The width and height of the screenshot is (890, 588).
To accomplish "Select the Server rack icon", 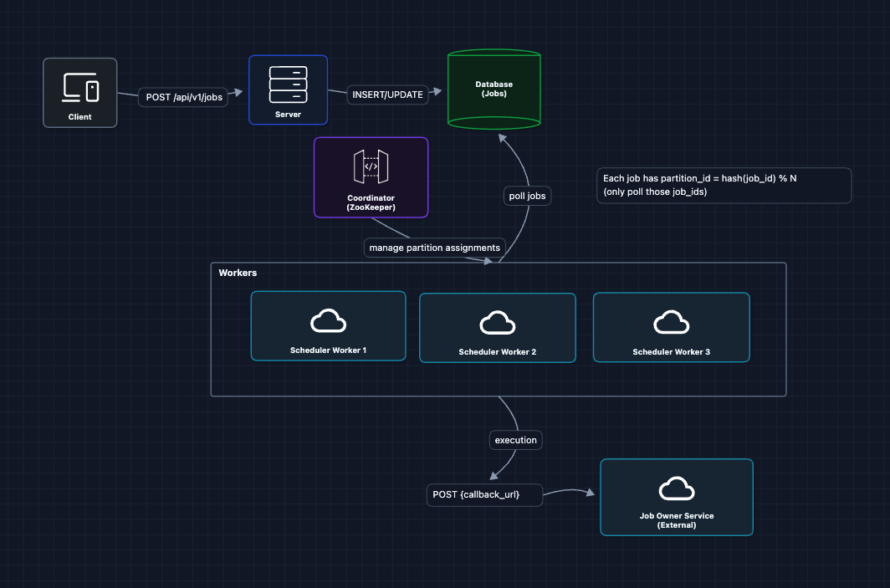I will (x=288, y=84).
